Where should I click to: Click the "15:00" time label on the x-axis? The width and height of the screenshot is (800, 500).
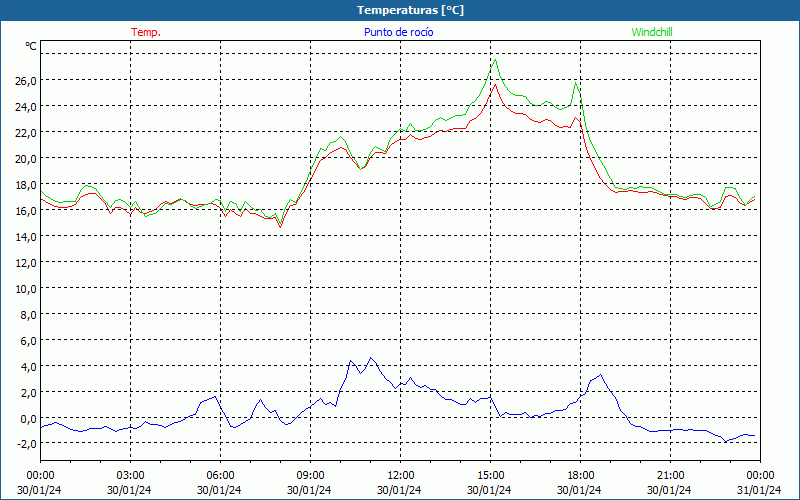(x=490, y=476)
